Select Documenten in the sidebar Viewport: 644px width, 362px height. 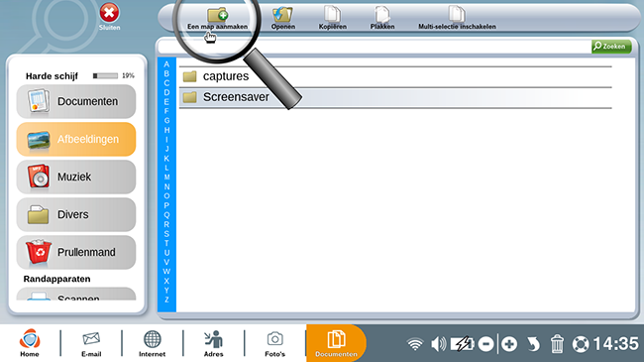(76, 101)
